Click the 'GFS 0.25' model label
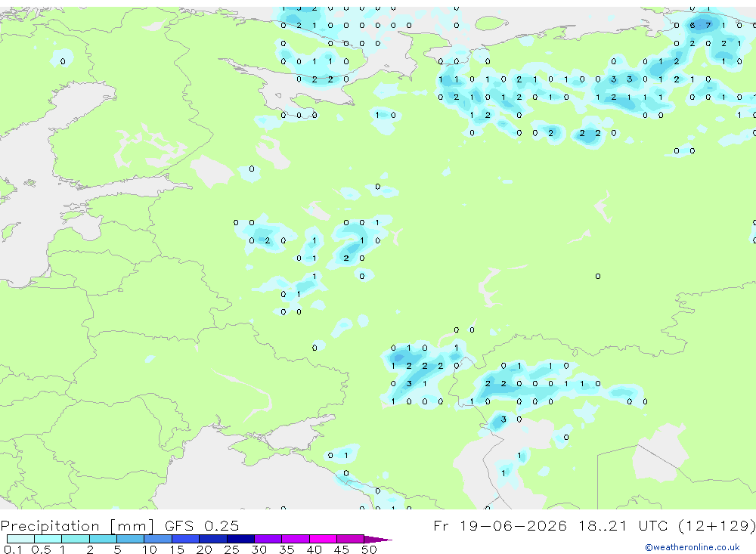Viewport: 756px width, 554px height. pos(202,525)
